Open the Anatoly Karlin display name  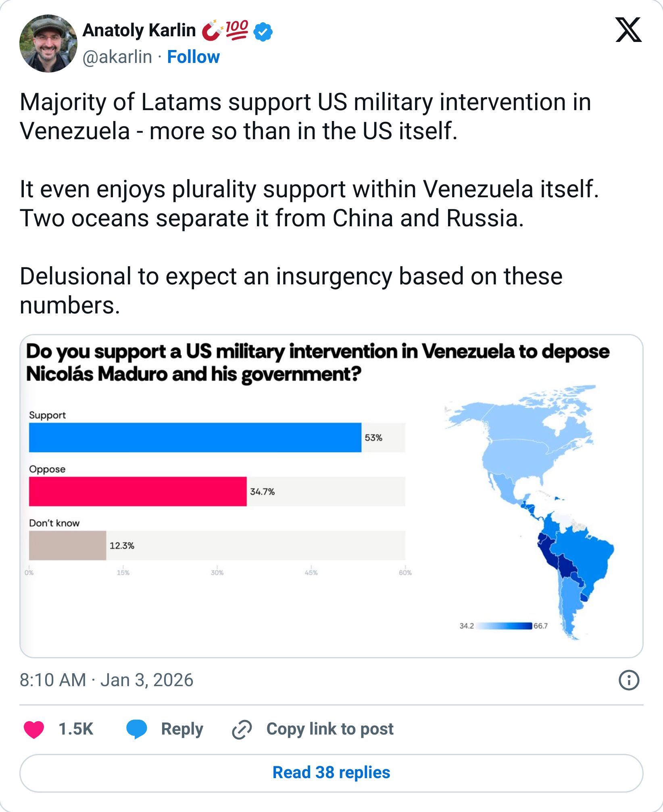tap(139, 31)
